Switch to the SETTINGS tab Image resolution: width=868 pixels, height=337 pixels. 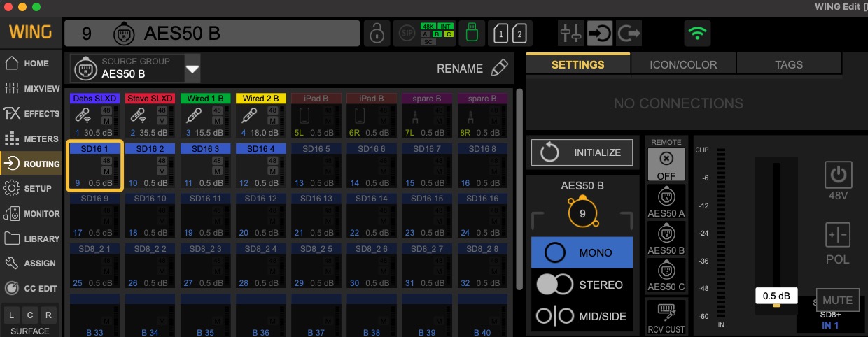coord(578,64)
